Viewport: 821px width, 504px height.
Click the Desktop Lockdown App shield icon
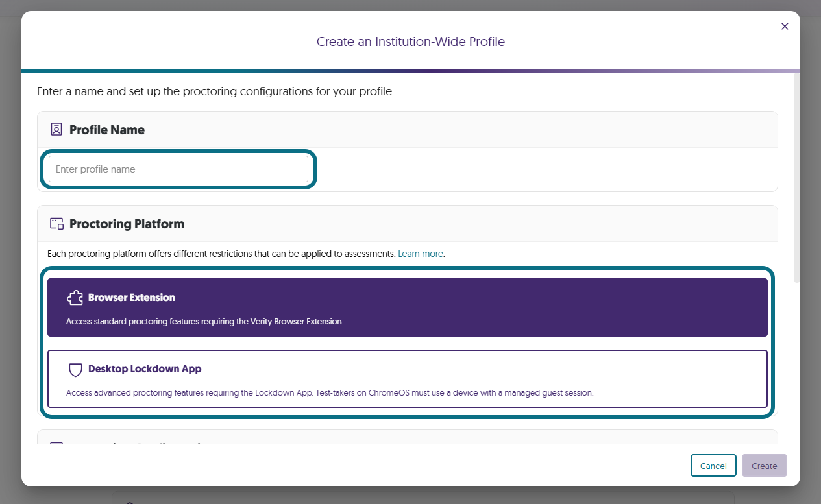pyautogui.click(x=75, y=370)
